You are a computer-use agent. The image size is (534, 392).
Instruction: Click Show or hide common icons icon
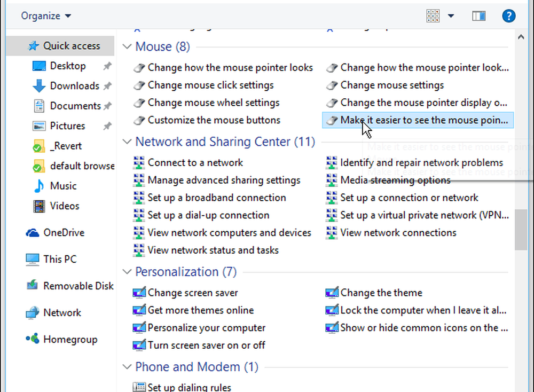[332, 327]
